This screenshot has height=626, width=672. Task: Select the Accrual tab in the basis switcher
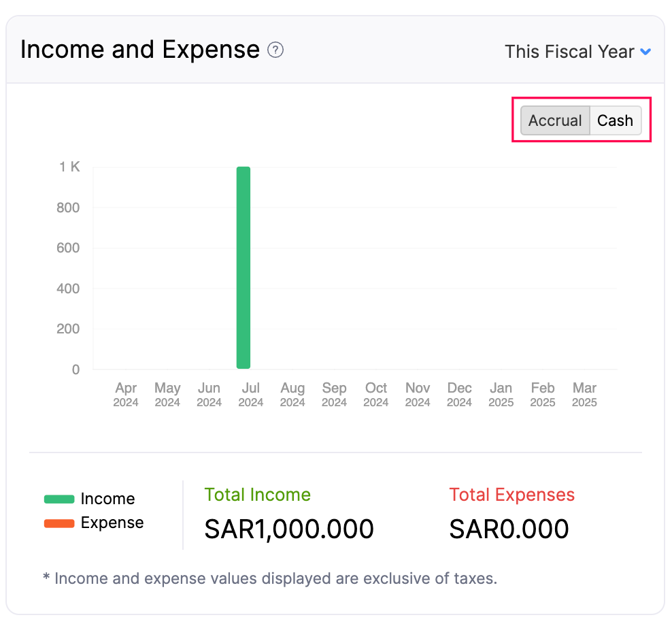555,120
